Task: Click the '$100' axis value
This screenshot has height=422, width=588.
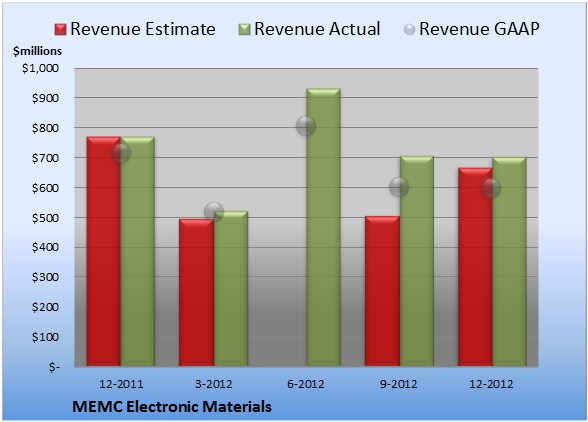Action: point(45,337)
